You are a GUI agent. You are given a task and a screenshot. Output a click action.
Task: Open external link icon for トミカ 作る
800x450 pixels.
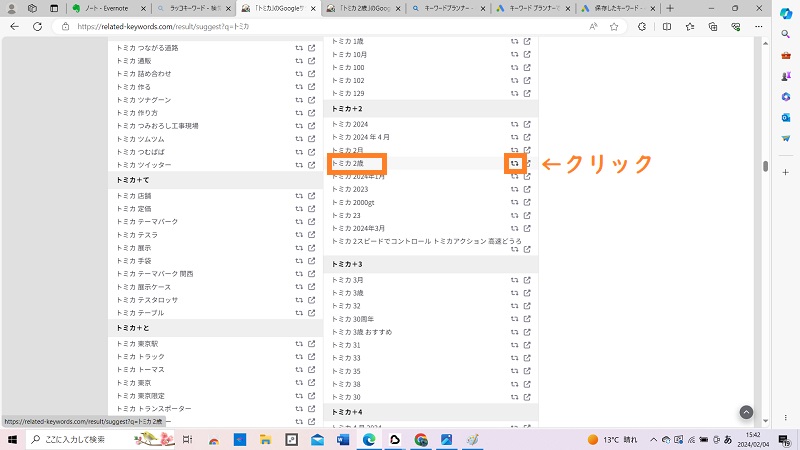tap(311, 87)
